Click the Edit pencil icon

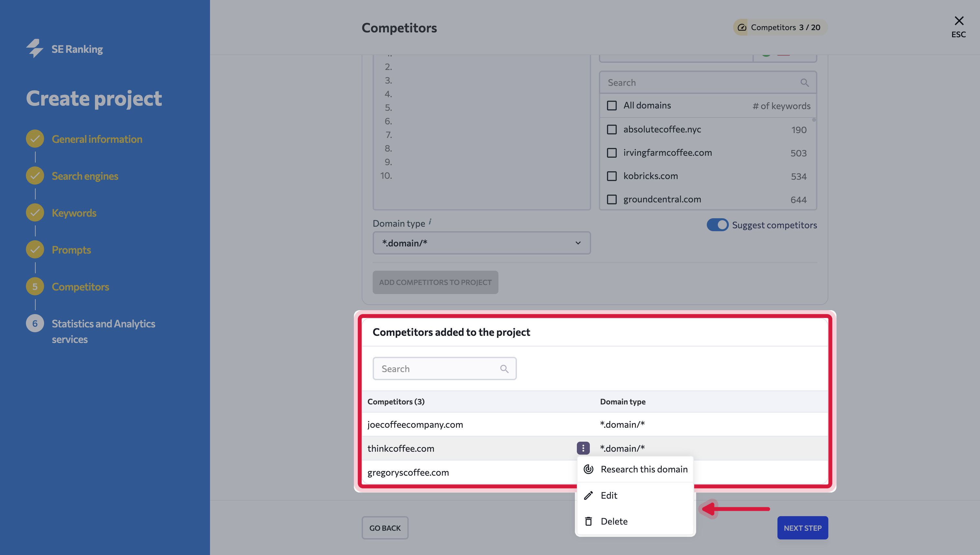coord(588,495)
